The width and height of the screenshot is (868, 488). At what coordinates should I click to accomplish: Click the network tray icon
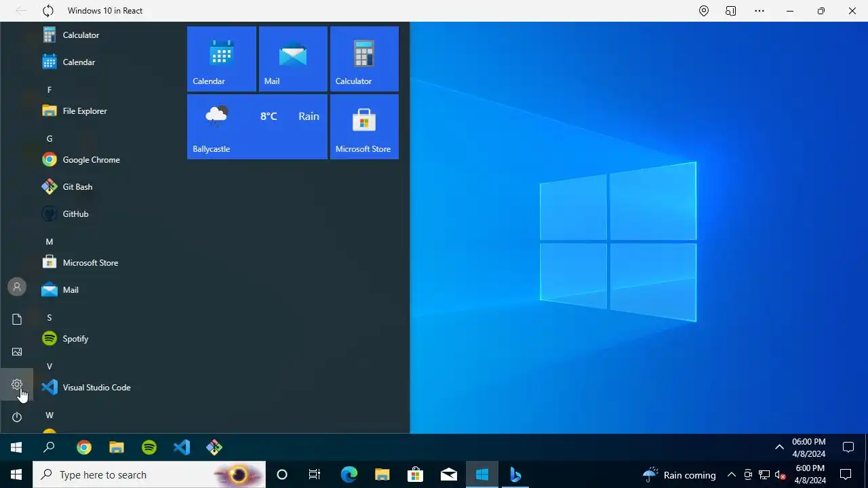(x=764, y=474)
